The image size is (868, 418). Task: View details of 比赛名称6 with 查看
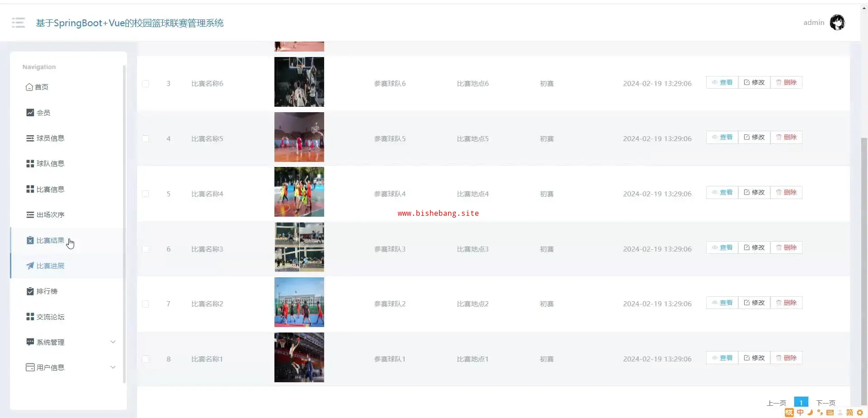pos(722,82)
